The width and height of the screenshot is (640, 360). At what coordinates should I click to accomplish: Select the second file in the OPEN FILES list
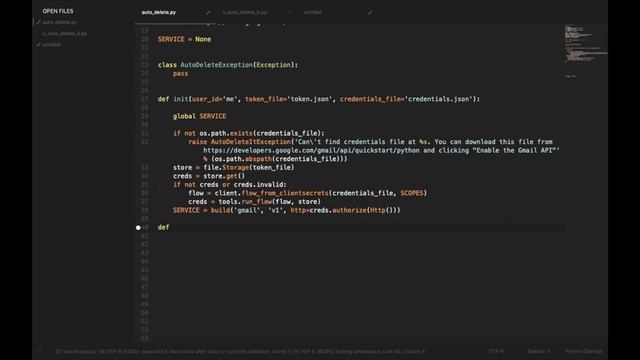(x=65, y=33)
